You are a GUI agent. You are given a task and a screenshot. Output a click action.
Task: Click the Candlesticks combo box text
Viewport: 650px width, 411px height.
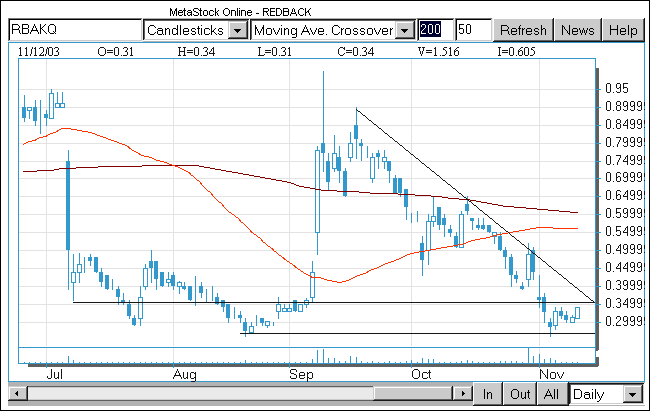pyautogui.click(x=186, y=30)
